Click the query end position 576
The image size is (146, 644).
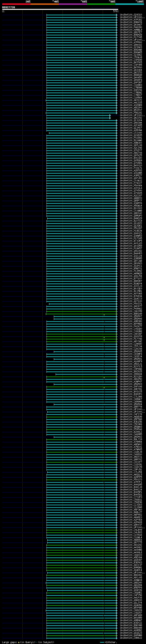(115, 11)
